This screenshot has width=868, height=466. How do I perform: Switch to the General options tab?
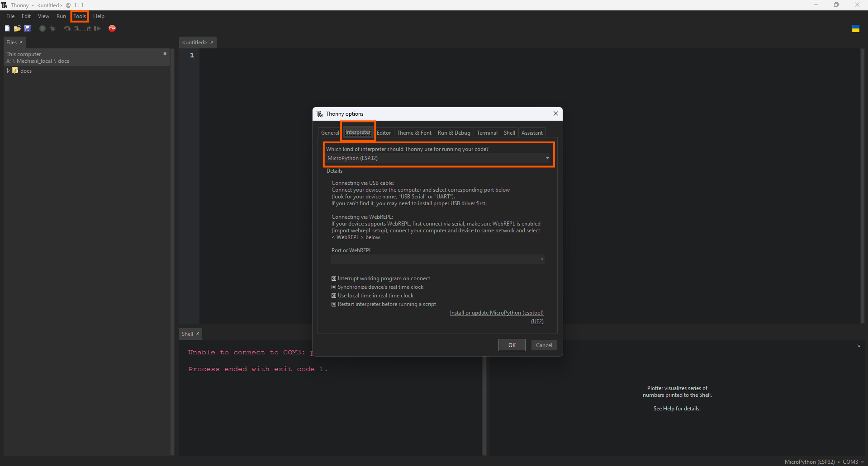coord(330,133)
